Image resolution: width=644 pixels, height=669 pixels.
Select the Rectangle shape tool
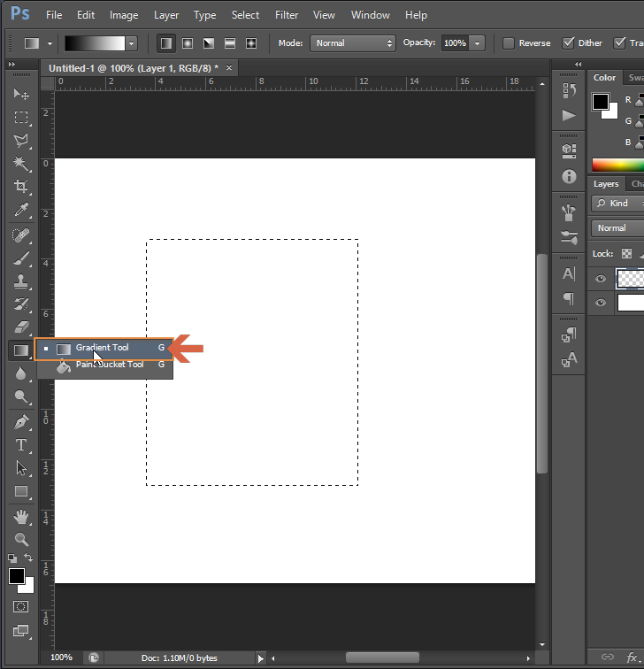(21, 491)
